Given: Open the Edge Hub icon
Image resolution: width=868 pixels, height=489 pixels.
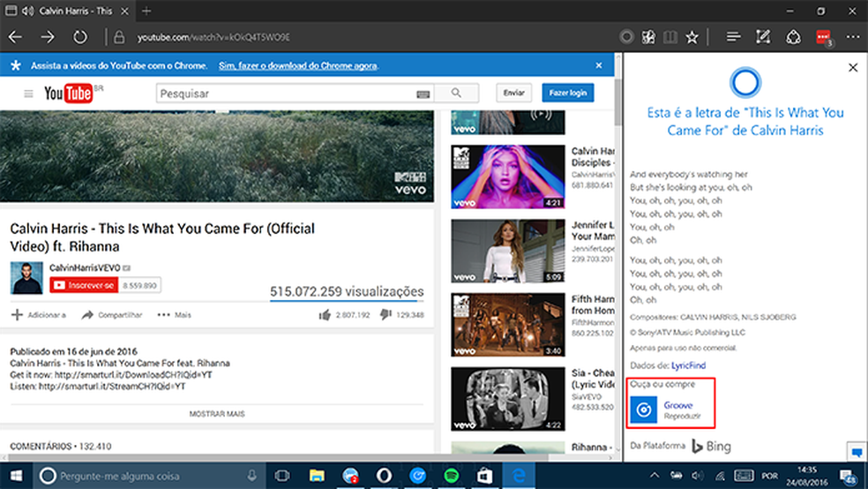Looking at the screenshot, I should [x=734, y=37].
